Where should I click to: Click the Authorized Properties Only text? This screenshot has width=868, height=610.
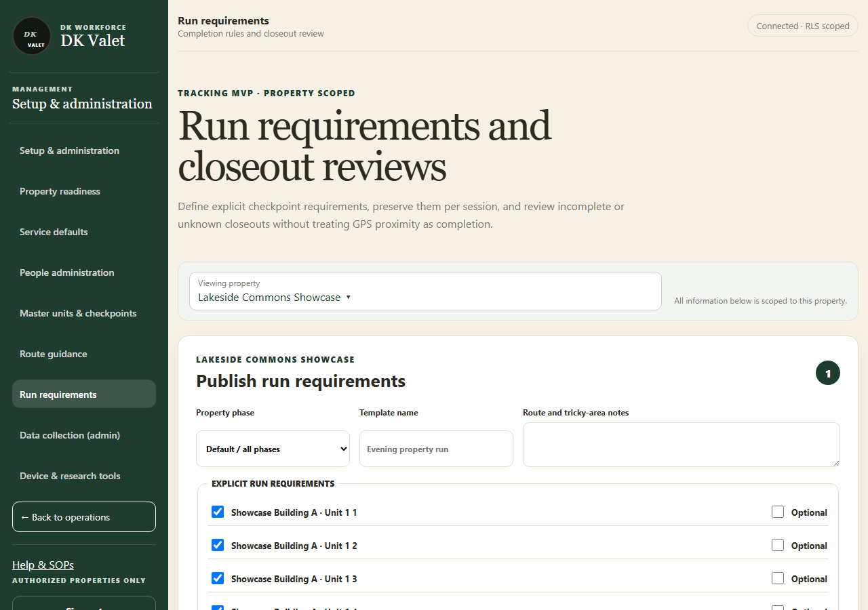(x=79, y=580)
